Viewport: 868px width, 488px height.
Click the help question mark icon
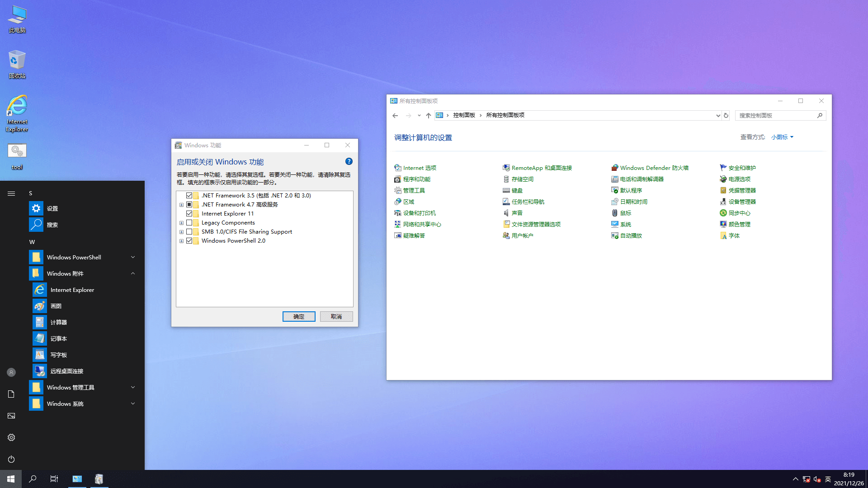click(x=349, y=161)
